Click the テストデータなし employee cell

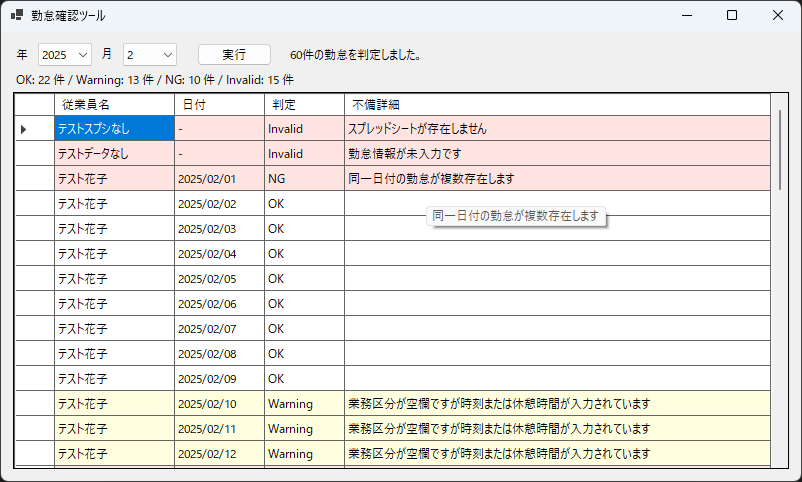point(114,154)
